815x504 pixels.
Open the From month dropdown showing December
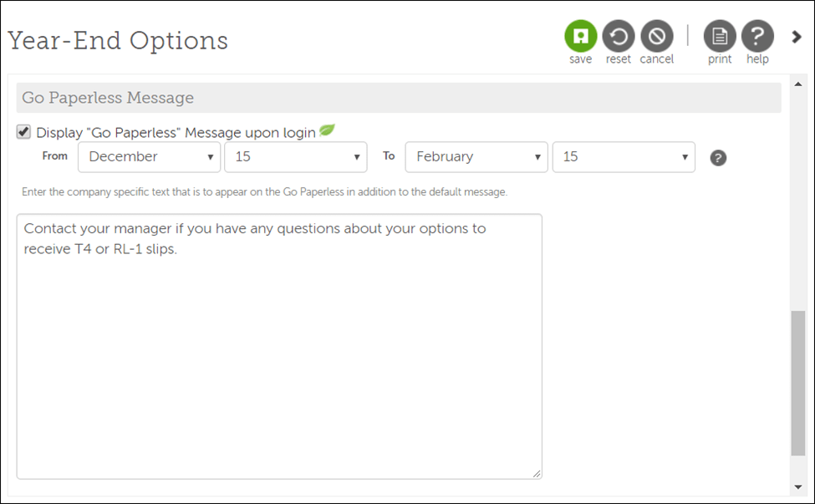(149, 157)
